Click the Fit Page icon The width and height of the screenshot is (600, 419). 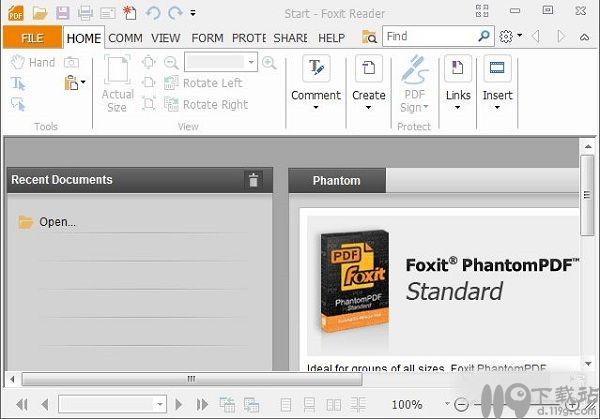click(x=148, y=62)
